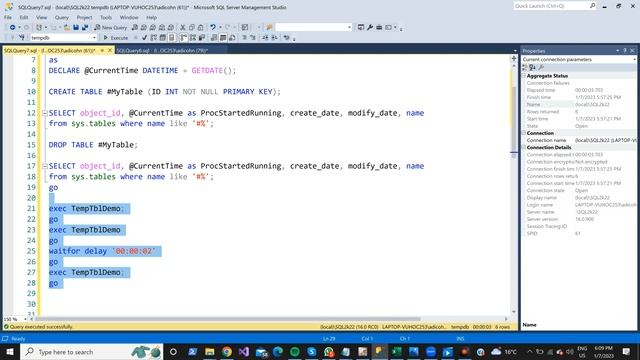Image resolution: width=640 pixels, height=360 pixels.
Task: Open the Query menu
Action: click(x=62, y=18)
